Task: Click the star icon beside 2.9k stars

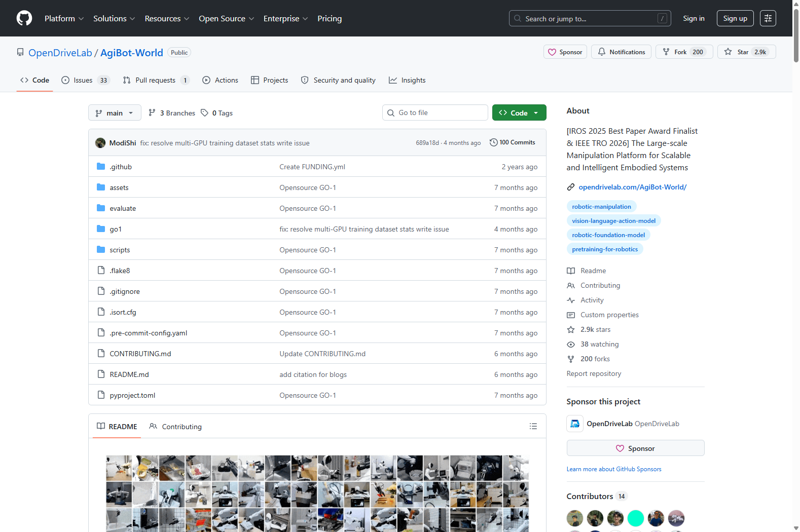Action: coord(571,330)
